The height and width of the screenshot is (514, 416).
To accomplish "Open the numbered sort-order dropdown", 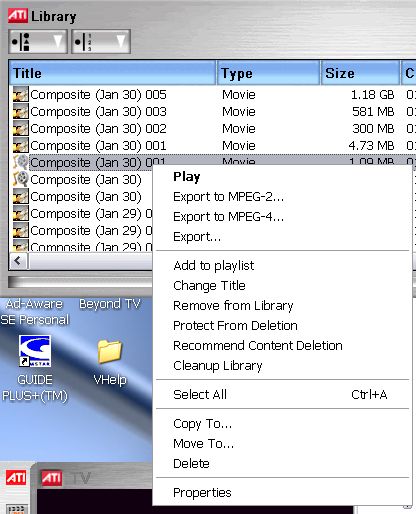I will pos(101,42).
